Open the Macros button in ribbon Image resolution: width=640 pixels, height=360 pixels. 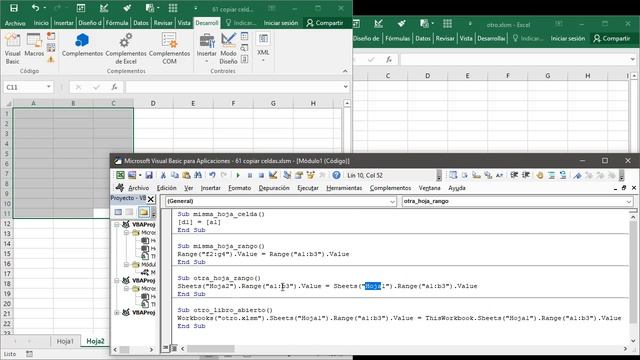tap(34, 45)
